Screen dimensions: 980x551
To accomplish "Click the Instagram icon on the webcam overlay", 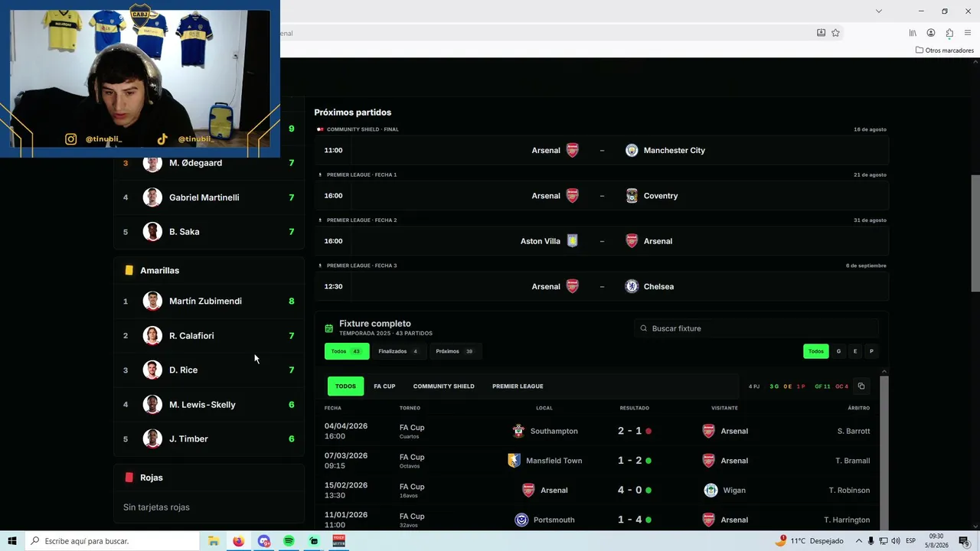I will (70, 139).
